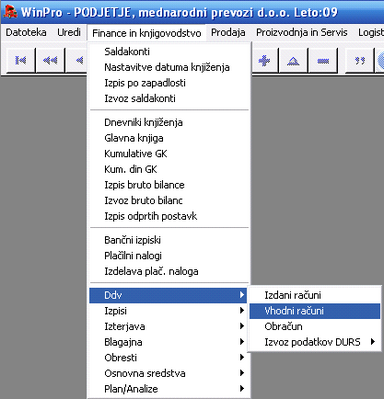The image size is (384, 399).
Task: Select Izdani računi in Ddv submenu
Action: 315,295
